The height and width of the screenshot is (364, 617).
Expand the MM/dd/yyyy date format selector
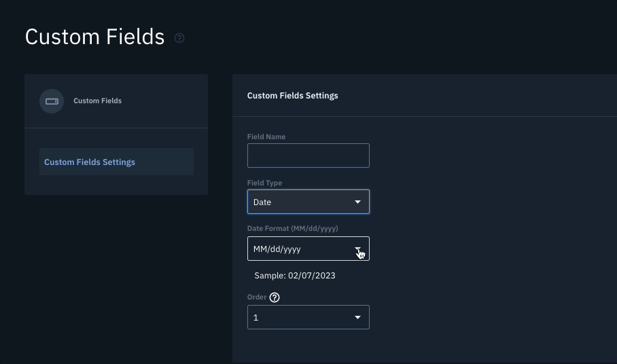308,249
